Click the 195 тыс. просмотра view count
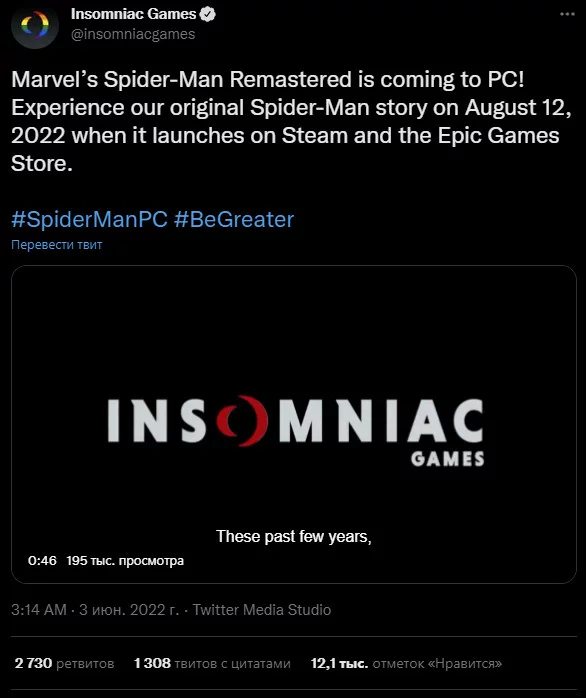The width and height of the screenshot is (586, 698). coord(125,560)
